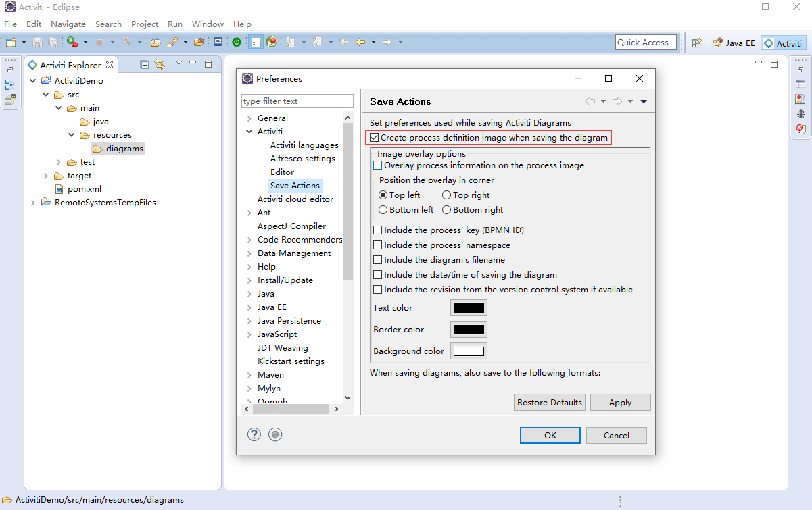Open the Edit menu
The image size is (812, 510).
pyautogui.click(x=34, y=24)
